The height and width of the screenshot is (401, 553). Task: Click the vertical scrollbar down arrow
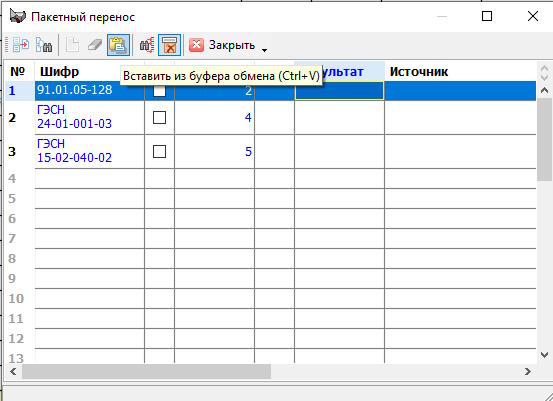click(544, 354)
